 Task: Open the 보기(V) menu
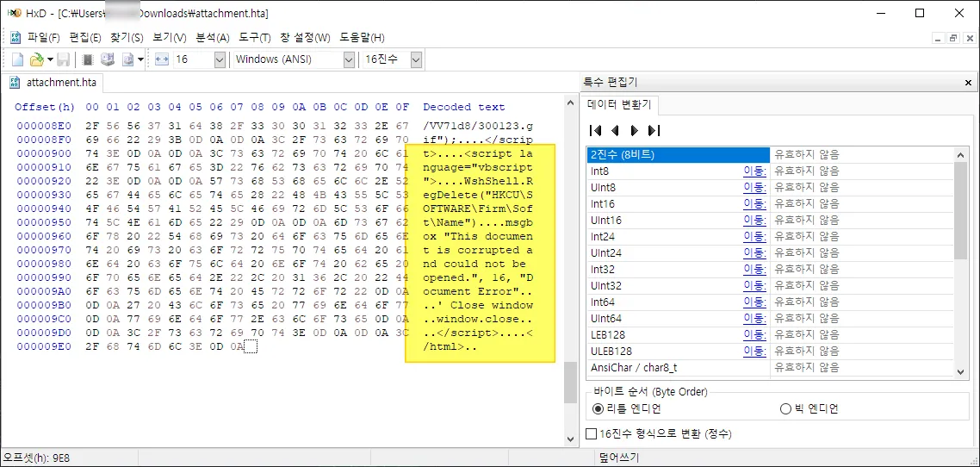170,38
